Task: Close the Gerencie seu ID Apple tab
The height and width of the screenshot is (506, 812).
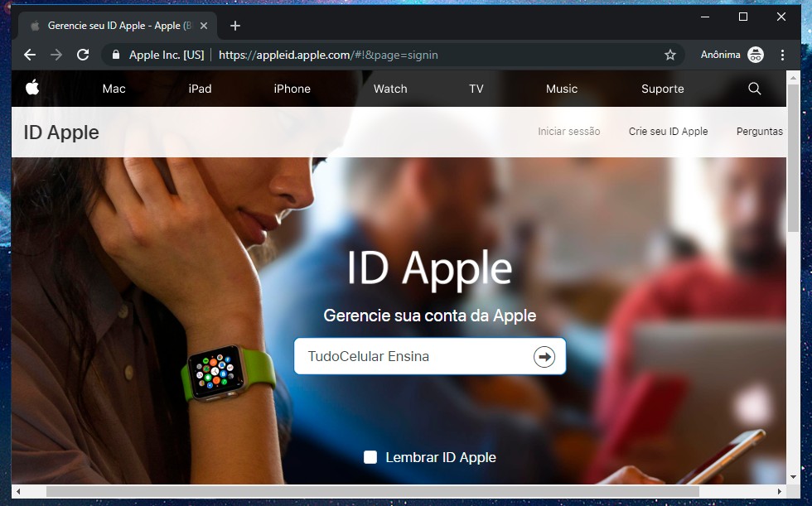Action: (x=204, y=26)
